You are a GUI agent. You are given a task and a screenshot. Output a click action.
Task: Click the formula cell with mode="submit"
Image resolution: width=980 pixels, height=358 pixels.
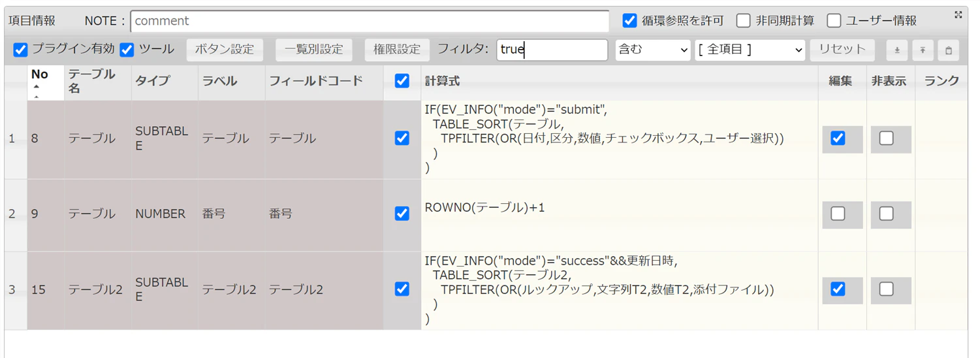click(x=620, y=140)
